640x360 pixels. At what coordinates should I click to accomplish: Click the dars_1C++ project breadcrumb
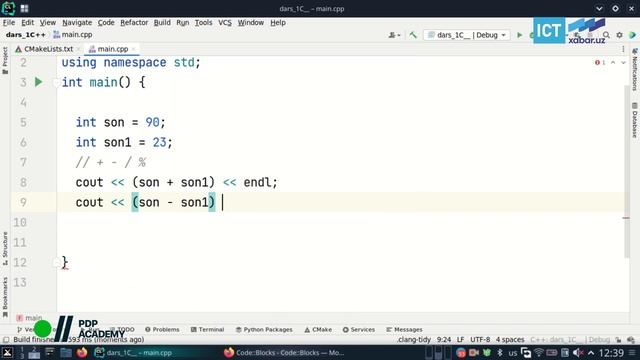coord(26,35)
